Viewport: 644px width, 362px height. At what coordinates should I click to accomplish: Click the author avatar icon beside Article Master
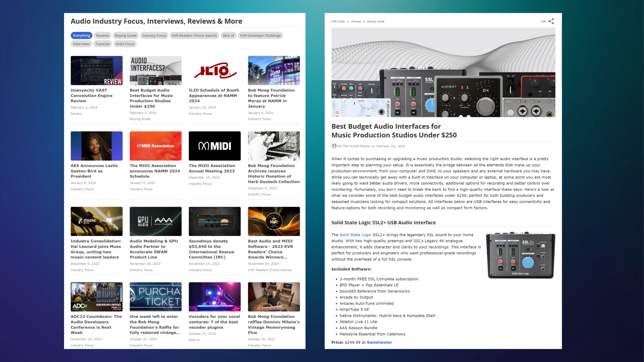334,146
